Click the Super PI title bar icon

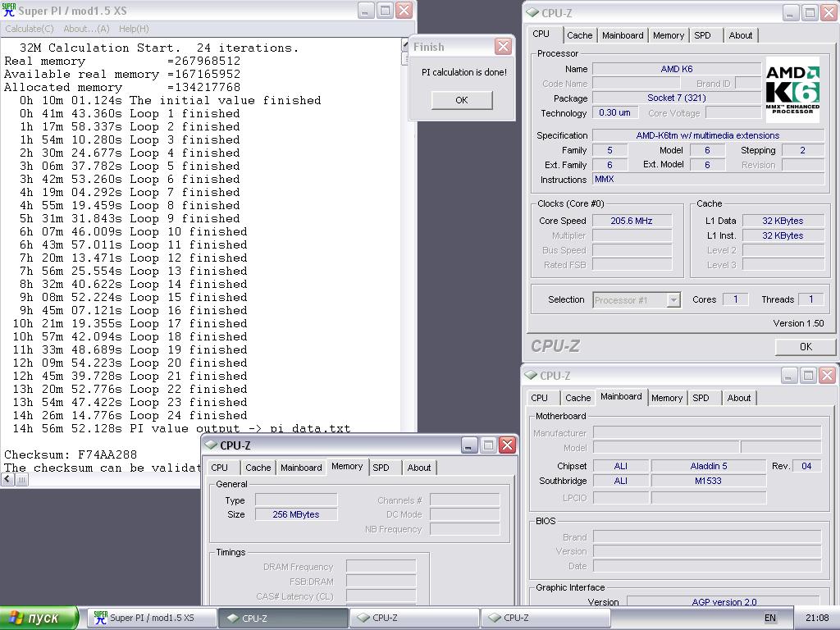click(x=9, y=10)
